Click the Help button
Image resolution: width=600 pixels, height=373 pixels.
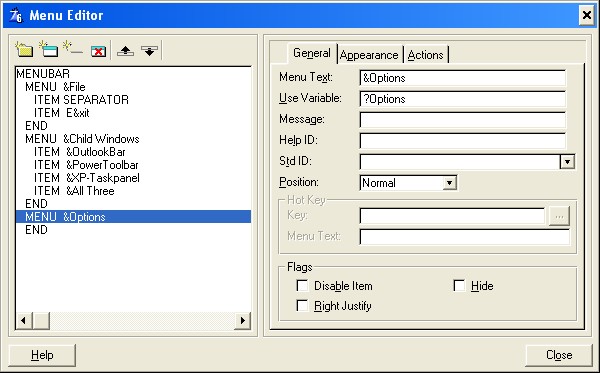42,355
